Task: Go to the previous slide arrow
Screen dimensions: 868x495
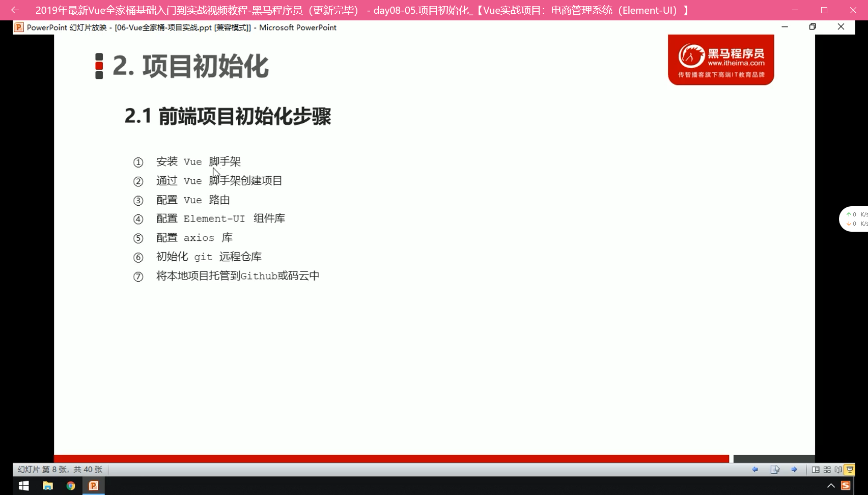Action: pyautogui.click(x=755, y=470)
